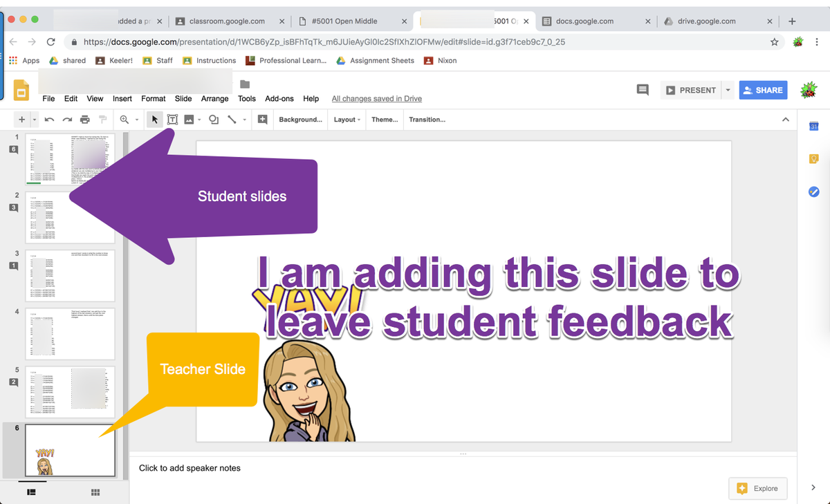Image resolution: width=830 pixels, height=504 pixels.
Task: Select slide 6 thumbnail with YAY sticker
Action: (x=70, y=450)
